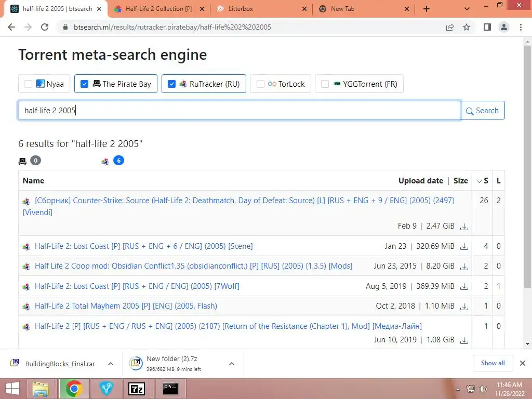
Task: Click the page vertical scrollbar thumb
Action: pyautogui.click(x=527, y=166)
